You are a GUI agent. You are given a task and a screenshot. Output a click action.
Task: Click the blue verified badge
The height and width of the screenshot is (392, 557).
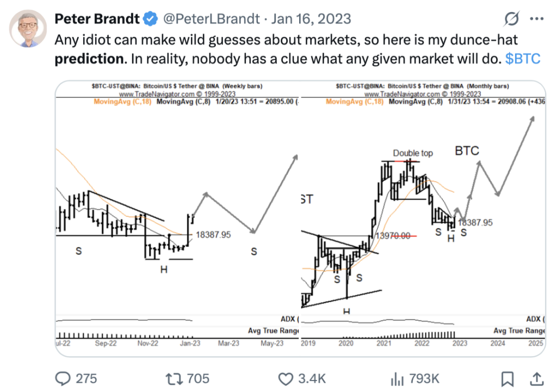tap(150, 20)
